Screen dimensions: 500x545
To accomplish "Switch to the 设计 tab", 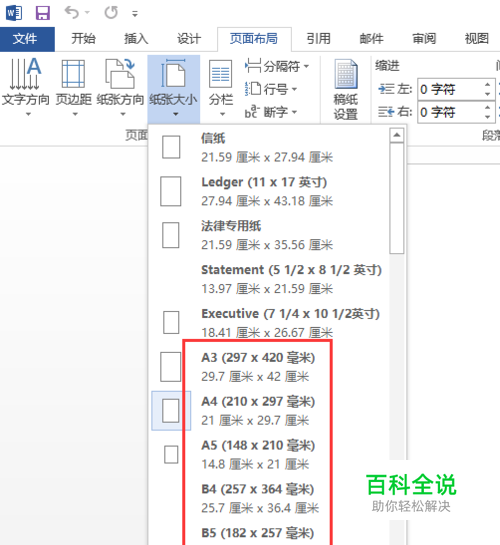I will pos(189,39).
